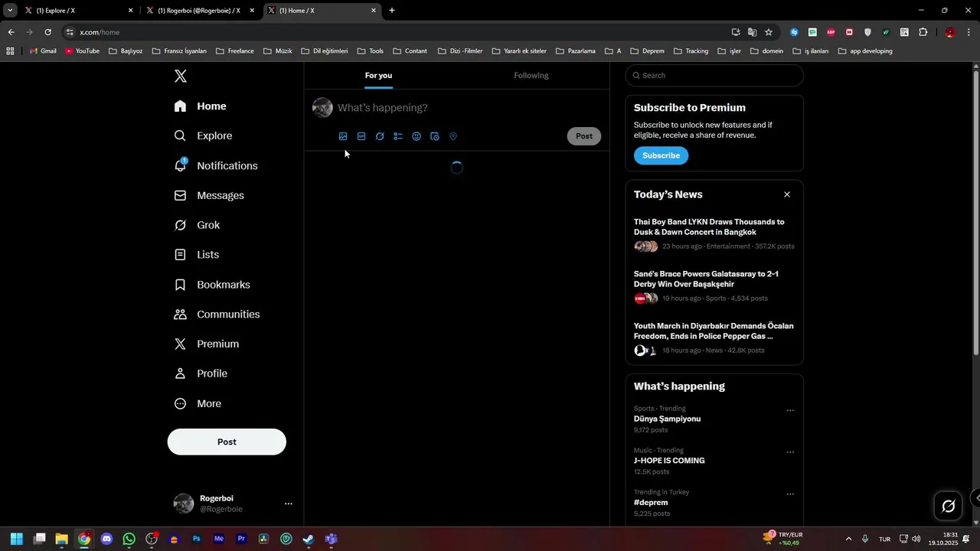Add a poll via composer icon
Screen dimensions: 980x551
pos(398,136)
